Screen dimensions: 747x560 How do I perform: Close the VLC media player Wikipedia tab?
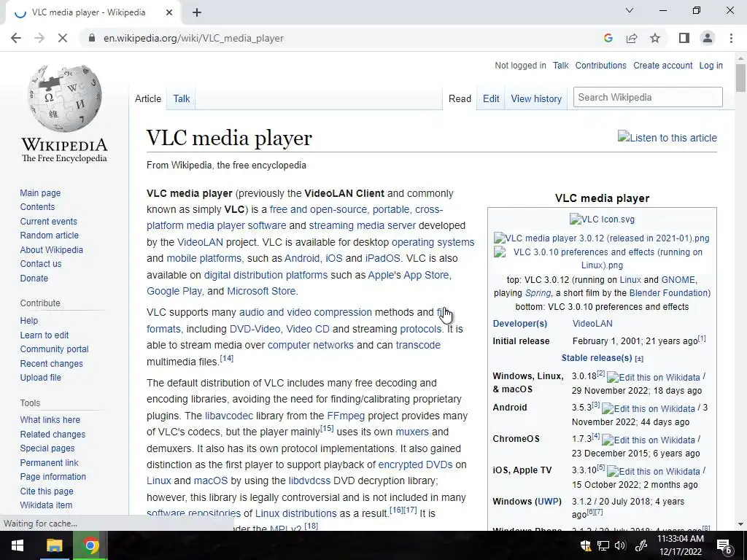click(x=169, y=13)
